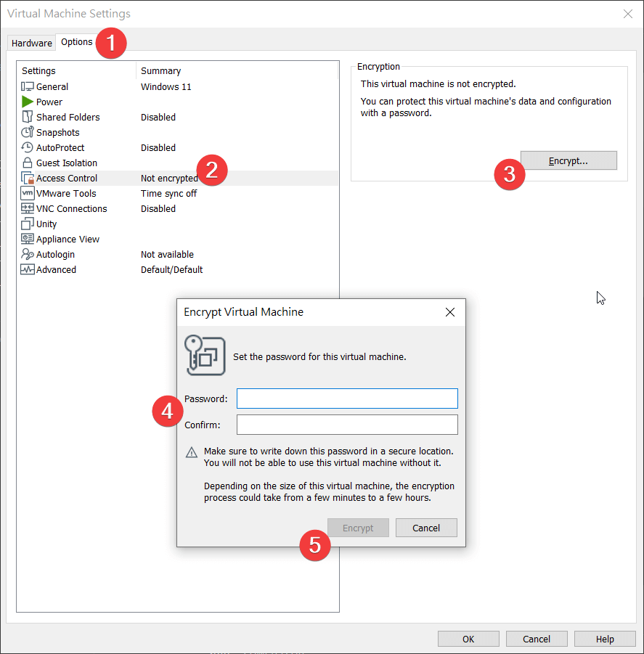Image resolution: width=644 pixels, height=654 pixels.
Task: Click the Shared Folders icon
Action: pos(28,118)
